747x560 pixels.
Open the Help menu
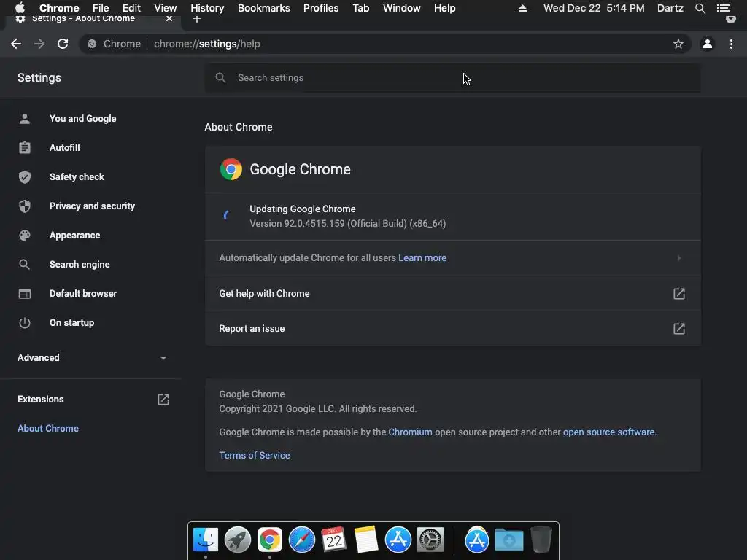click(x=444, y=8)
